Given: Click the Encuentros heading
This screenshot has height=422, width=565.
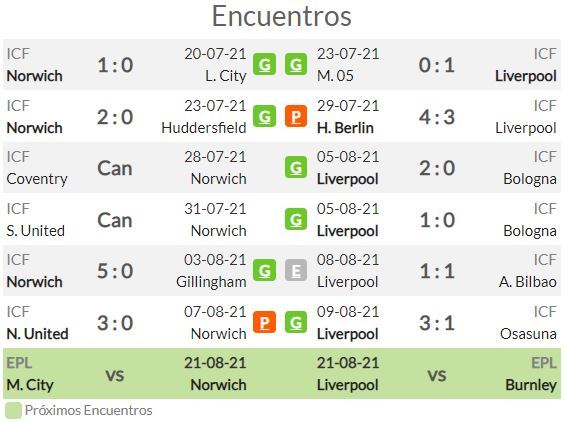Looking at the screenshot, I should click(x=282, y=16).
